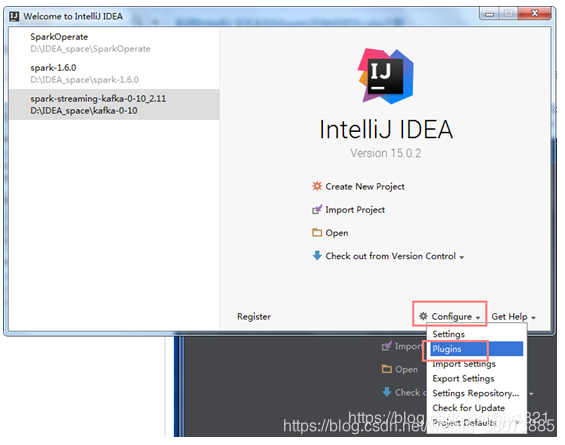Expand the Project Defaults submenu

pos(476,423)
